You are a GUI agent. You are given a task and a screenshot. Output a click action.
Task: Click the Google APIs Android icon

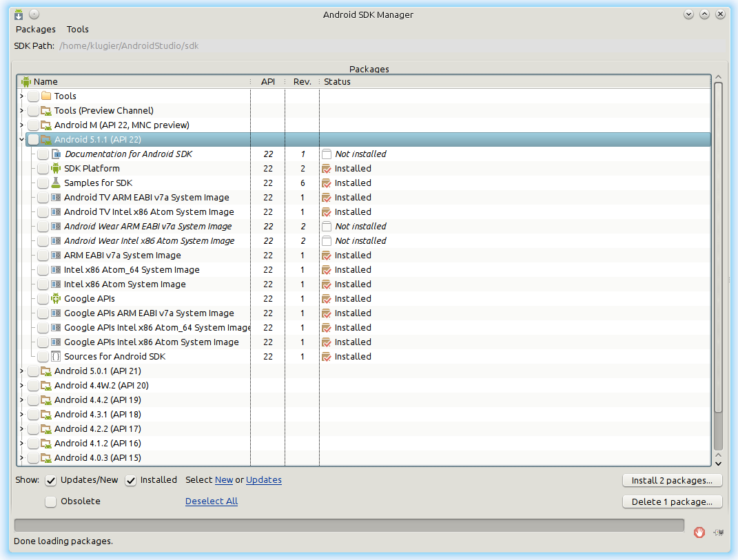coord(56,299)
